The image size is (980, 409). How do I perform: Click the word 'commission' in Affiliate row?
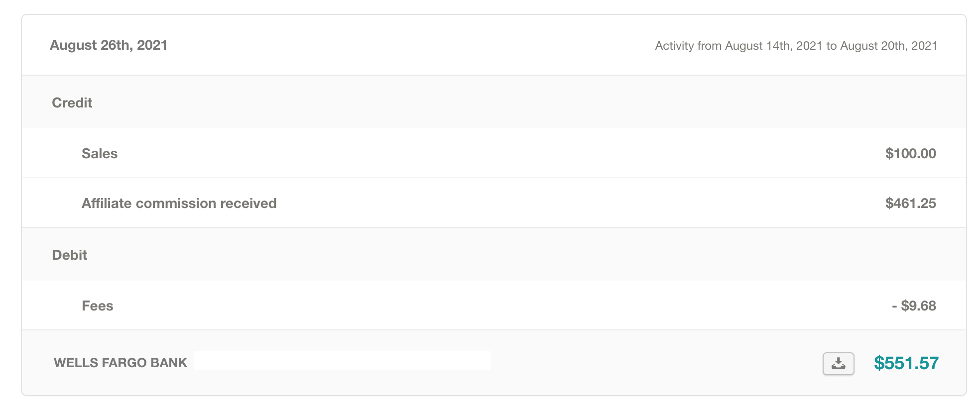click(176, 204)
